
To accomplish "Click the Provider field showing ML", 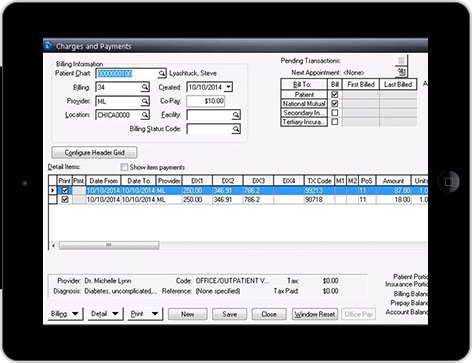I will [118, 101].
